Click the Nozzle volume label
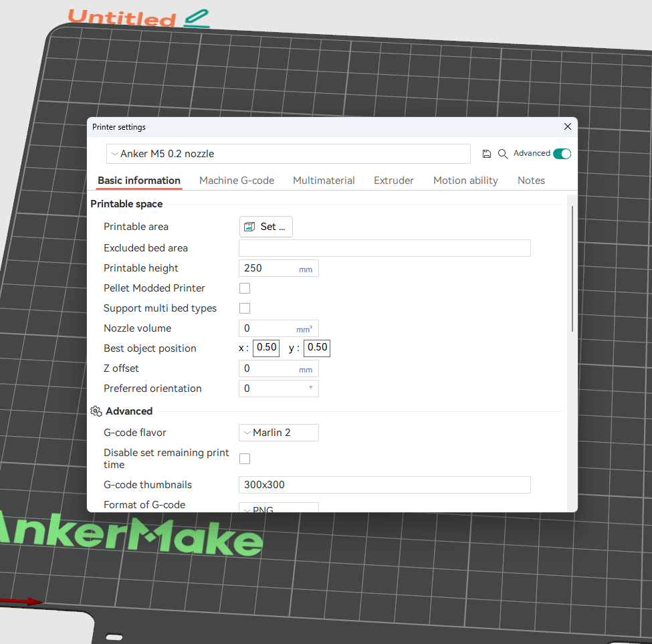The width and height of the screenshot is (652, 644). coord(137,328)
